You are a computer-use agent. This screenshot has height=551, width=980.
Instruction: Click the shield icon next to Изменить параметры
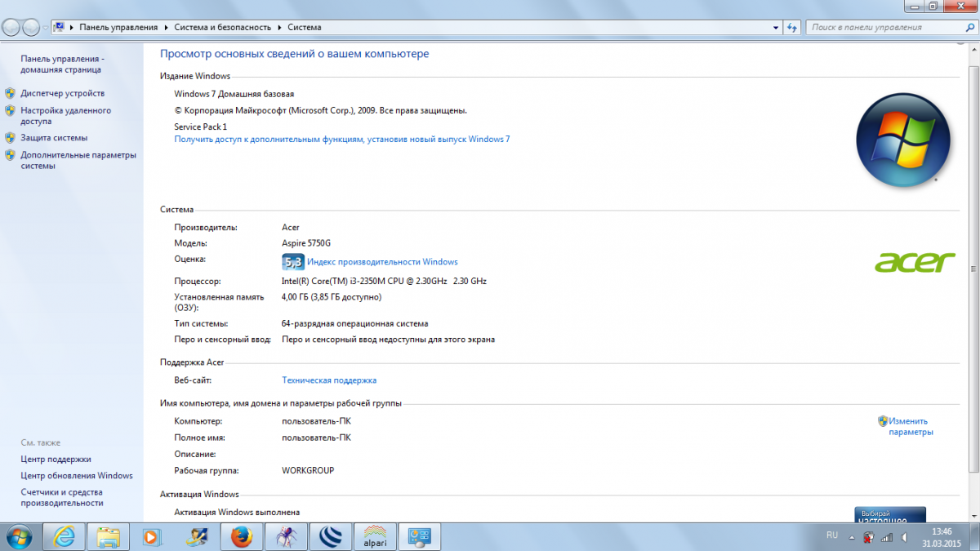[883, 421]
